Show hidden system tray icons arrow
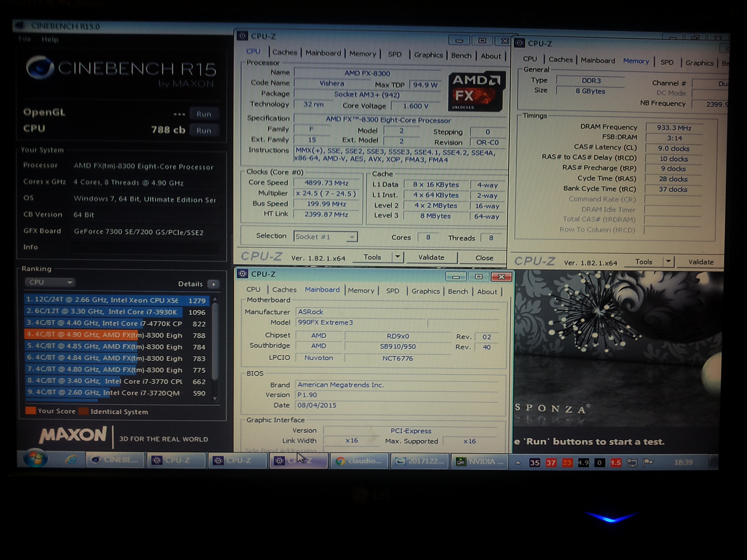747x560 pixels. coord(518,463)
